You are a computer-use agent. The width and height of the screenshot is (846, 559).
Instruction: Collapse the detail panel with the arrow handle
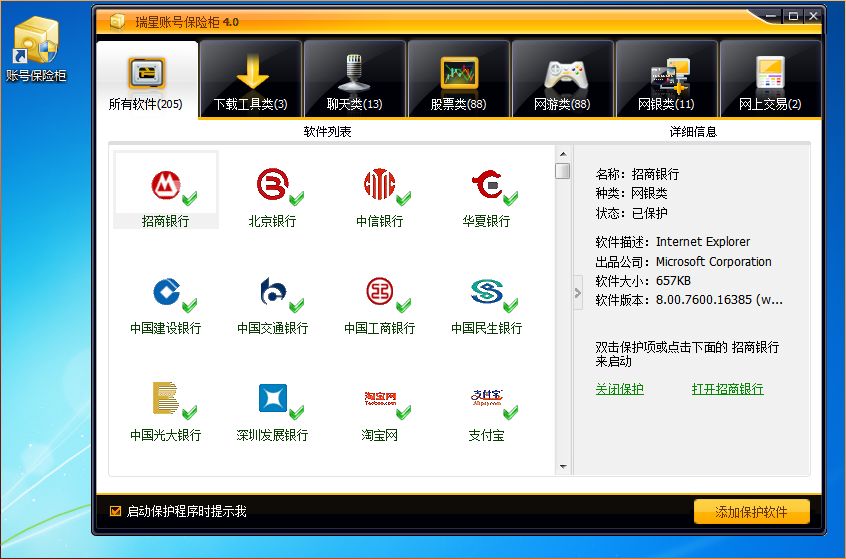(578, 293)
